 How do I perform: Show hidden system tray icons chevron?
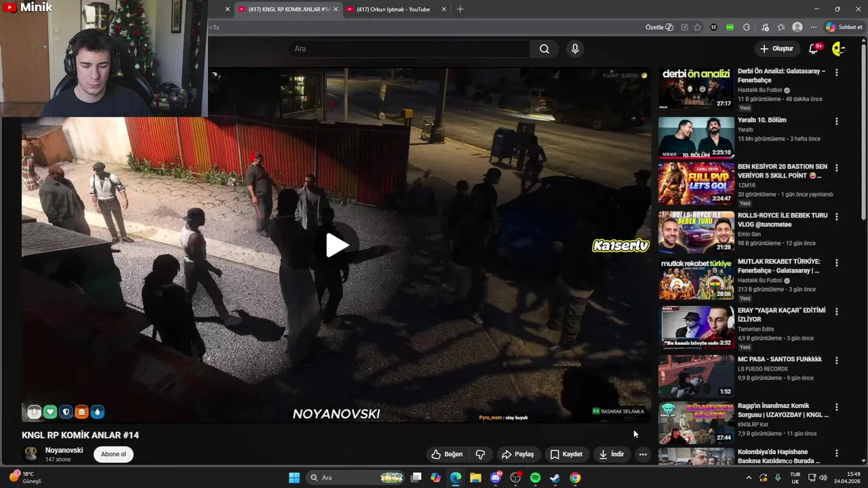tap(749, 478)
